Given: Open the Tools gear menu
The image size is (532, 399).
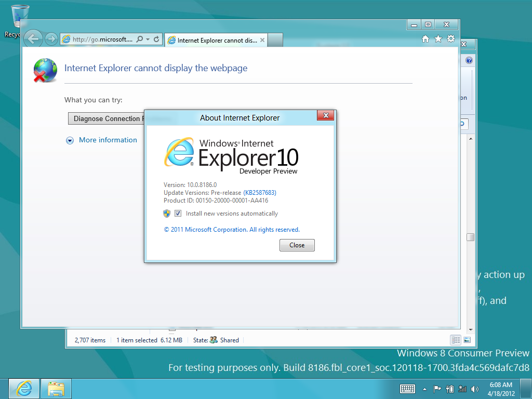Looking at the screenshot, I should click(x=451, y=38).
